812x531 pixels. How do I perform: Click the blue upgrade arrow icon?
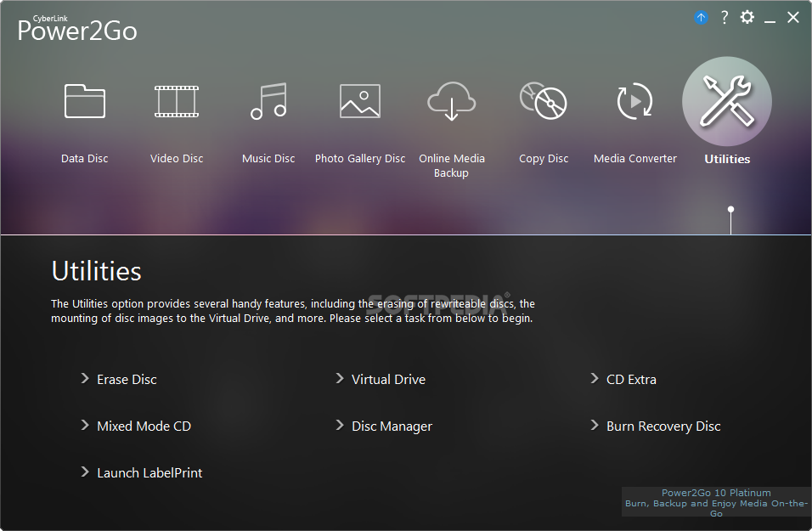[x=702, y=18]
